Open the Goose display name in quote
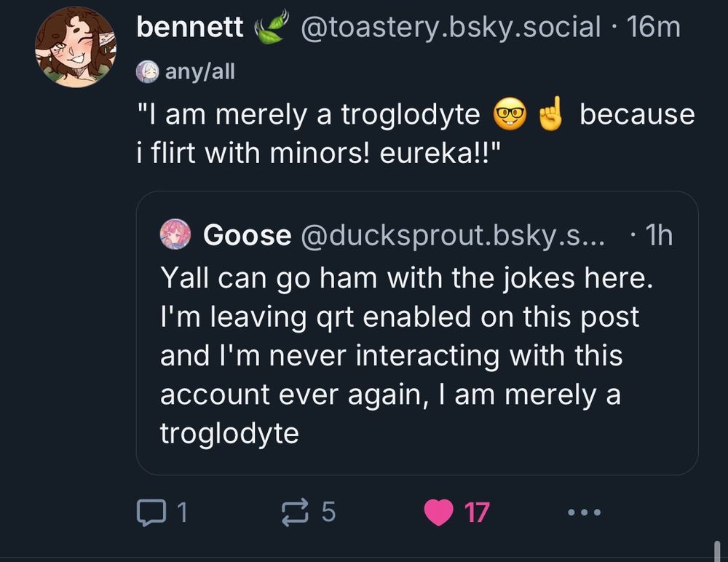This screenshot has width=728, height=562. pyautogui.click(x=248, y=235)
